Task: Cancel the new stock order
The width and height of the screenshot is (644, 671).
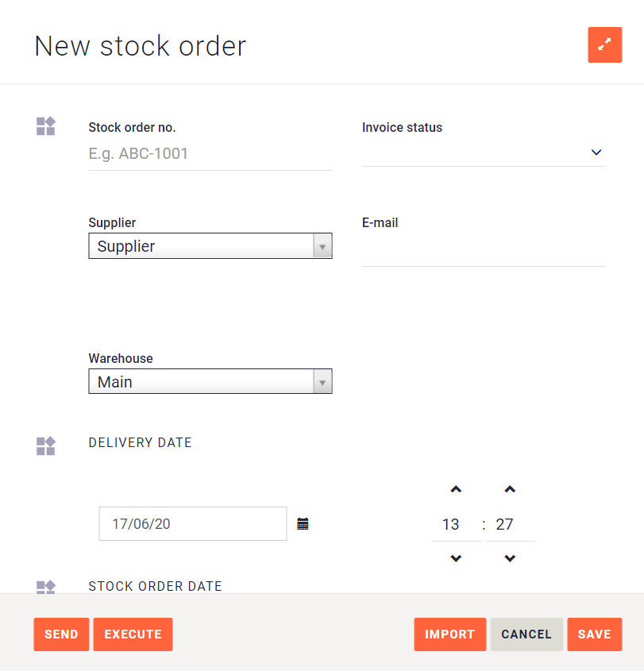Action: tap(526, 634)
